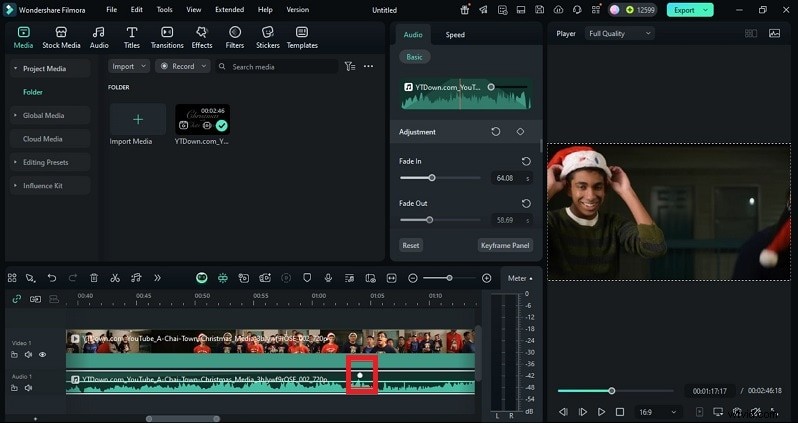Screen dimensions: 798x424
Task: Open the Edit menu
Action: coord(136,10)
